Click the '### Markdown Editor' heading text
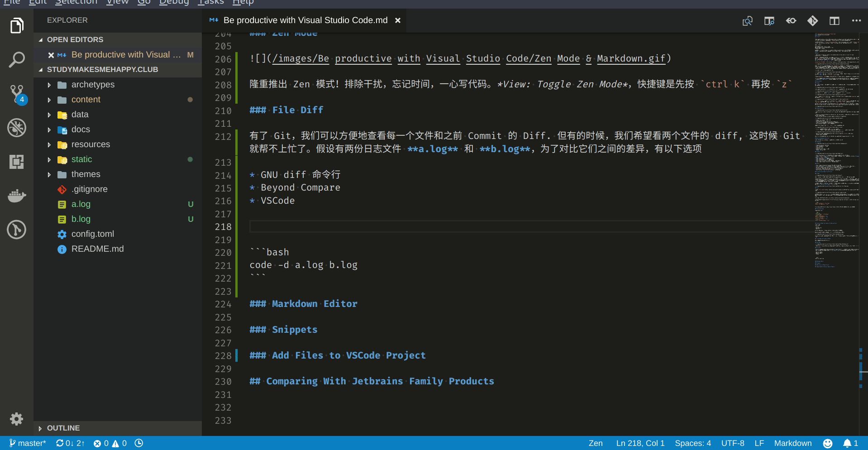868x450 pixels. [x=303, y=304]
